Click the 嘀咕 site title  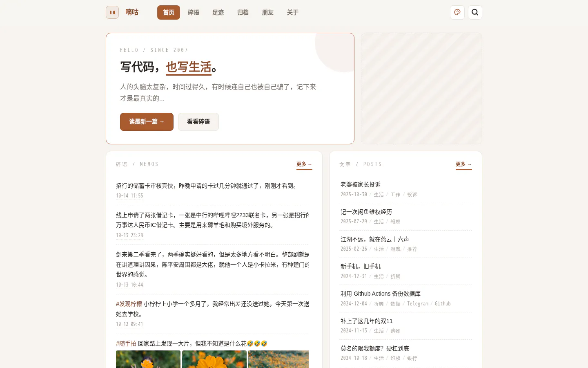(132, 12)
